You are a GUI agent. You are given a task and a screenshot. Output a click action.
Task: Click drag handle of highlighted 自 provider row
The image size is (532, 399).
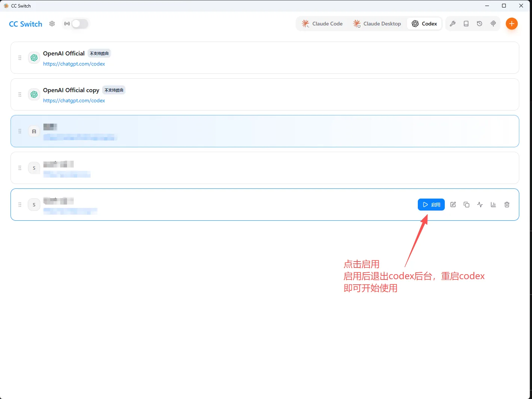(x=20, y=131)
